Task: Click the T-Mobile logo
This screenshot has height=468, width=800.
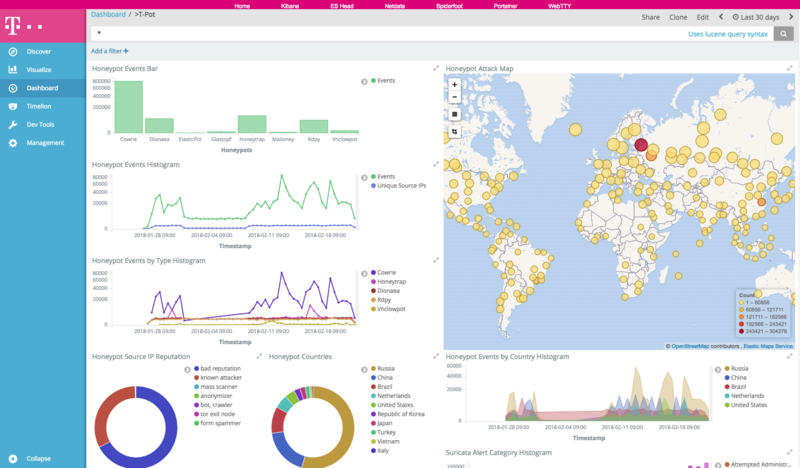Action: coord(23,26)
